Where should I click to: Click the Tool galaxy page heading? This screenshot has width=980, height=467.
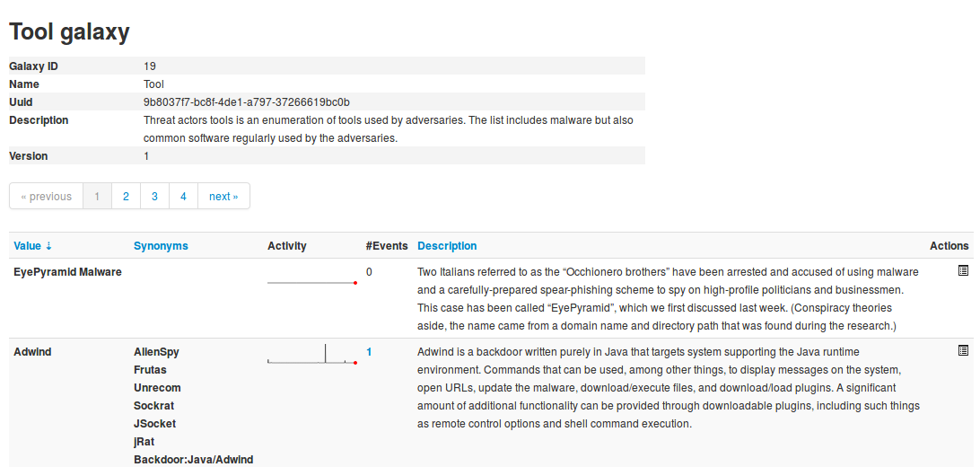click(x=69, y=32)
